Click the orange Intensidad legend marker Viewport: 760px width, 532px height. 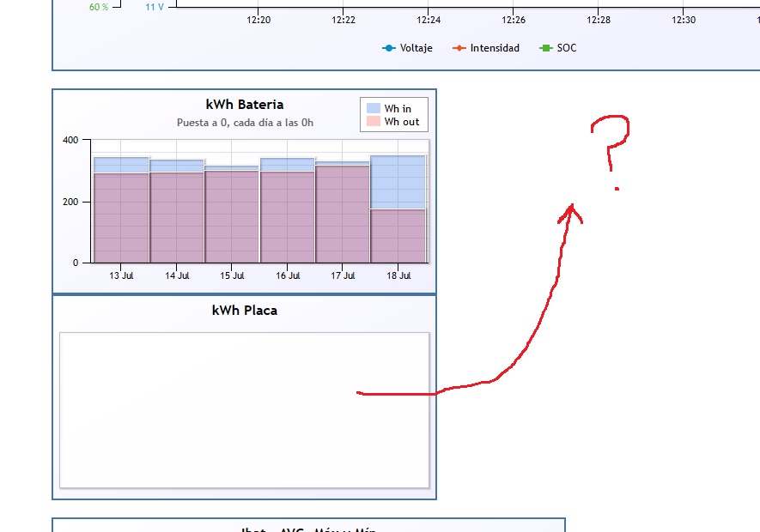(459, 48)
